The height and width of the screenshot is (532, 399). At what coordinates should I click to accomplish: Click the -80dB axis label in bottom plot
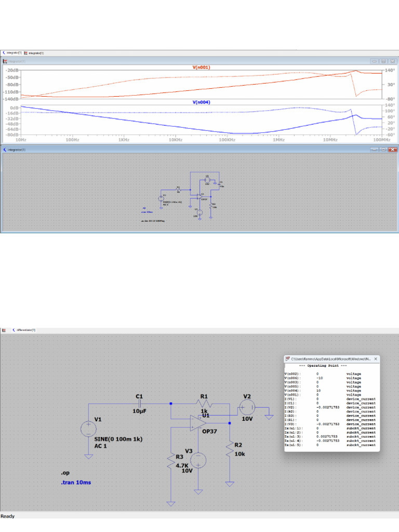coord(11,135)
